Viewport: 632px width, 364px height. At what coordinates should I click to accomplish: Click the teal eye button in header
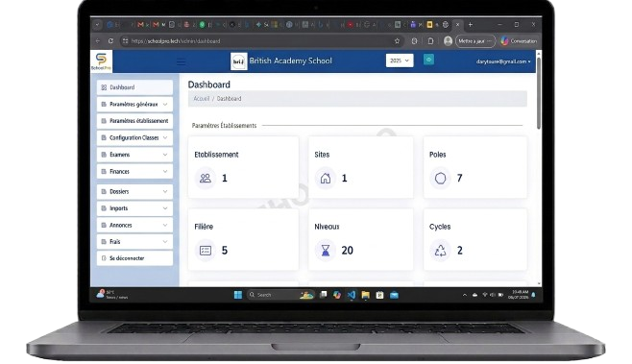pos(428,60)
